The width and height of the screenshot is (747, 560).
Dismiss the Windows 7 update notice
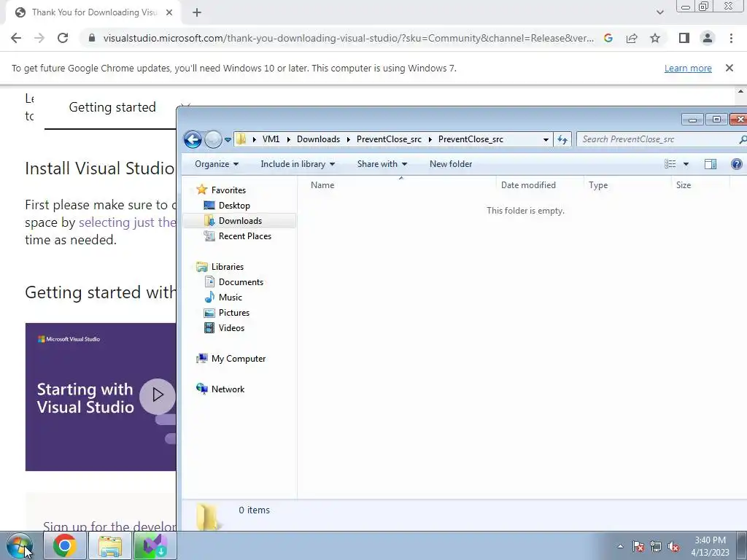click(x=729, y=68)
